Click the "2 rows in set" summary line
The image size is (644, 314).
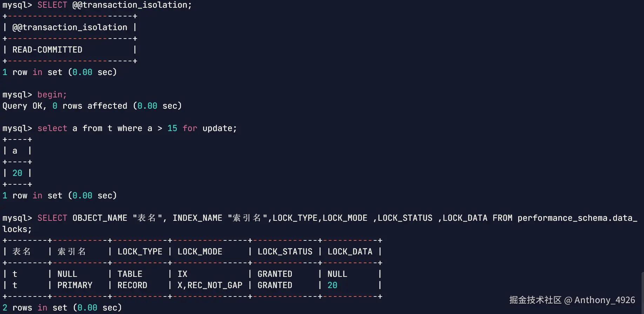coord(62,308)
